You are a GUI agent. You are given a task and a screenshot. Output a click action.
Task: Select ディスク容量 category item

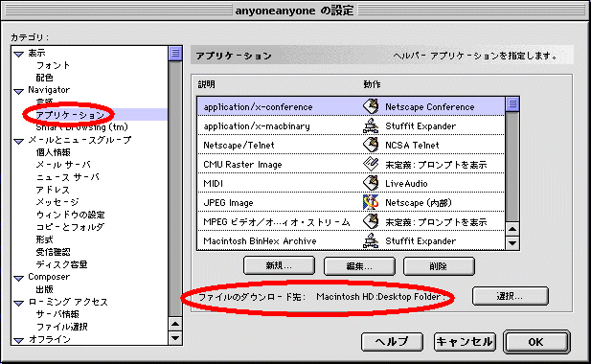point(62,264)
